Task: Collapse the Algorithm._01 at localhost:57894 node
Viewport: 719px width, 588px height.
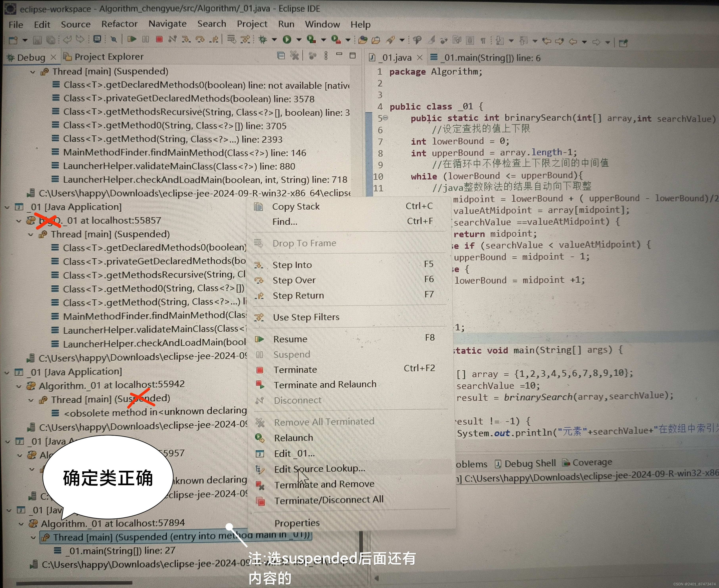Action: click(x=21, y=524)
